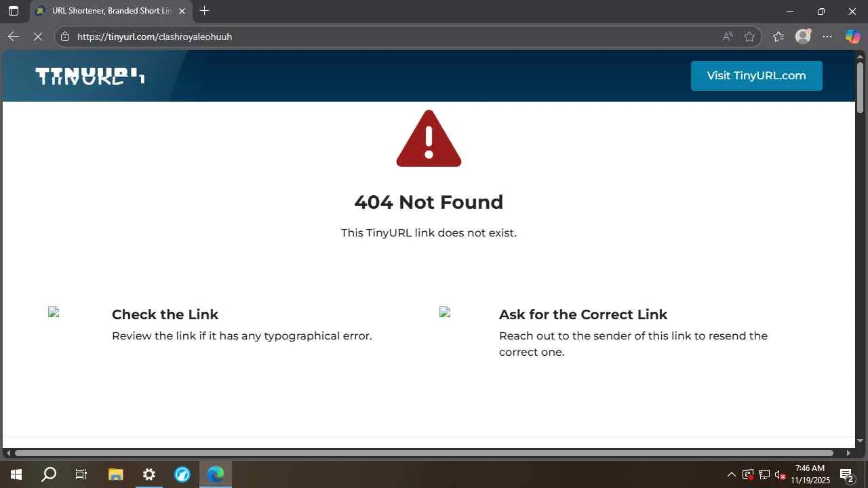
Task: Click the "404 Not Found" heading
Action: [429, 202]
